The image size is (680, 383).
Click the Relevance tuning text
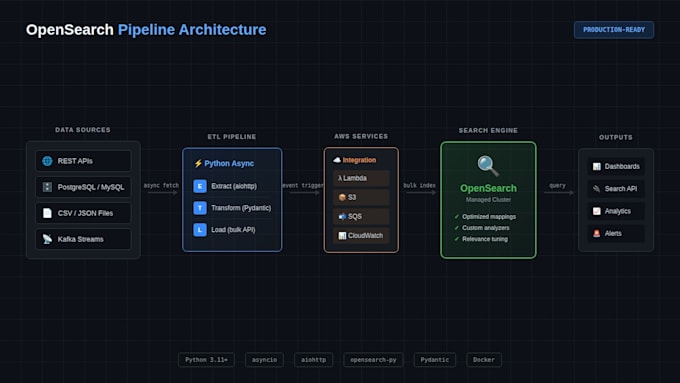pos(485,239)
